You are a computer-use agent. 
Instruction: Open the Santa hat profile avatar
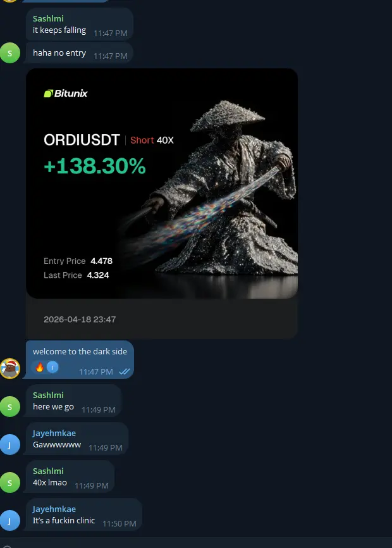tap(9, 369)
